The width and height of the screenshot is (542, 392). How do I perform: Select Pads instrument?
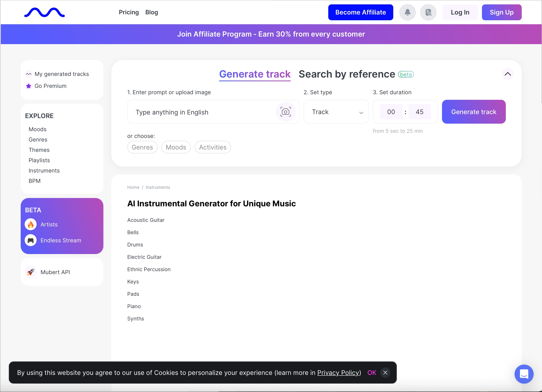click(x=133, y=294)
